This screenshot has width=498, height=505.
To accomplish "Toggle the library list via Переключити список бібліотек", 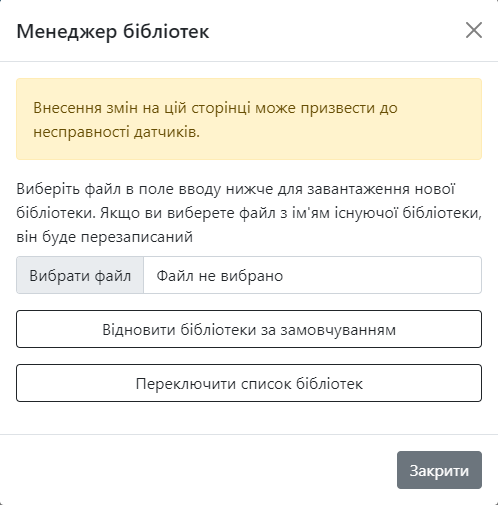I will 249,383.
